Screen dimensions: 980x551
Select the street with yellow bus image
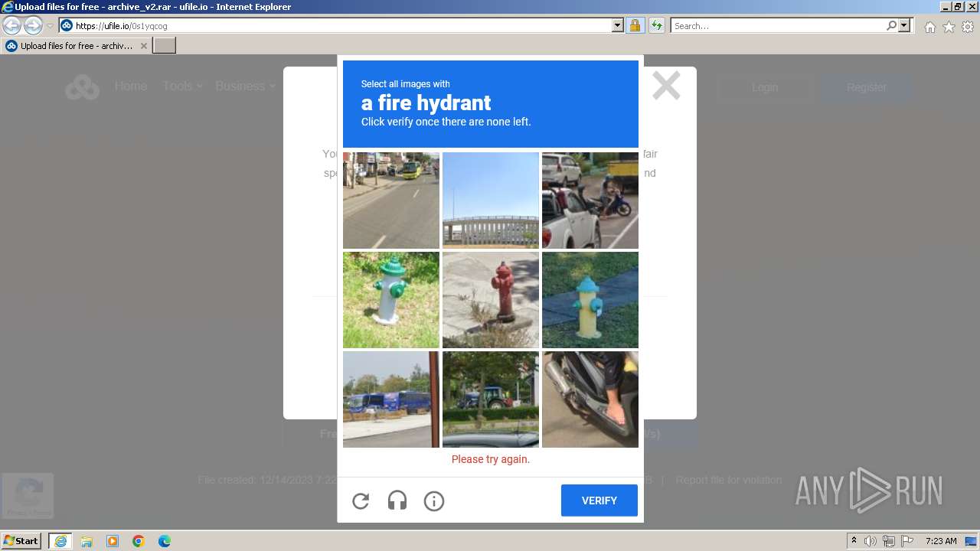point(391,201)
